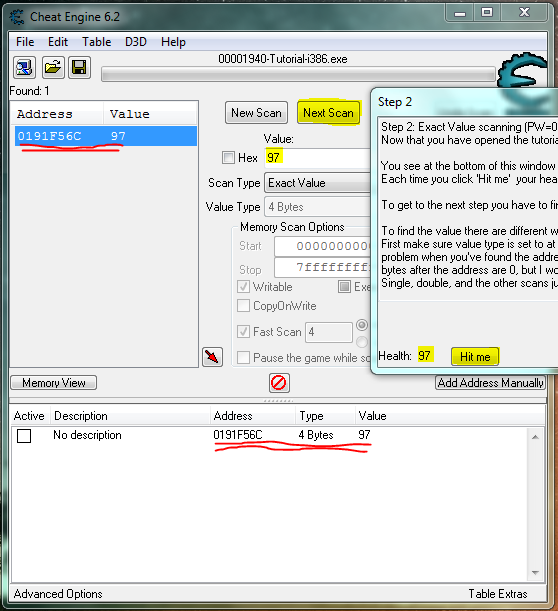Click the Fast Scan alignment field
Screen dimensions: 558x611
(329, 332)
